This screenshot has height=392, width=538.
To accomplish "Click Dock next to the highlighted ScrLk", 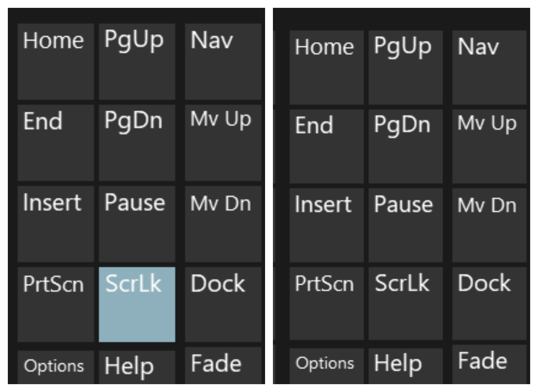I will (223, 304).
